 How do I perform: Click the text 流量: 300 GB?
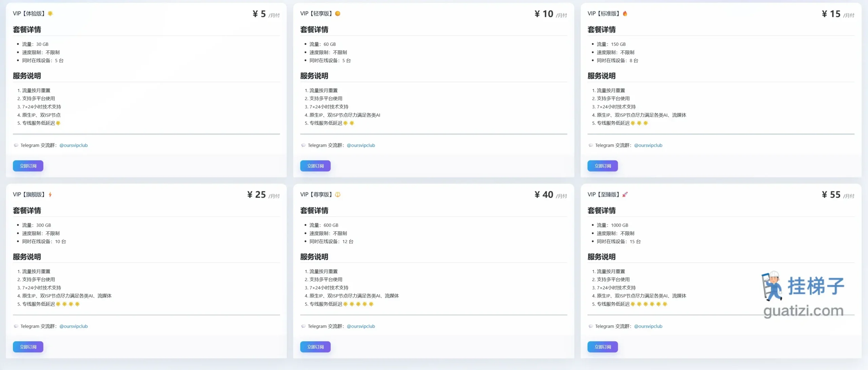pyautogui.click(x=37, y=225)
